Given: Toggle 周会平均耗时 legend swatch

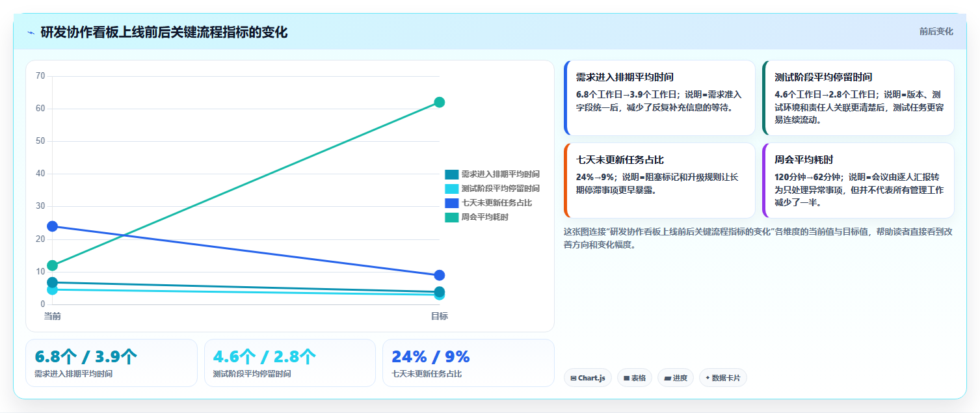Looking at the screenshot, I should tap(451, 217).
